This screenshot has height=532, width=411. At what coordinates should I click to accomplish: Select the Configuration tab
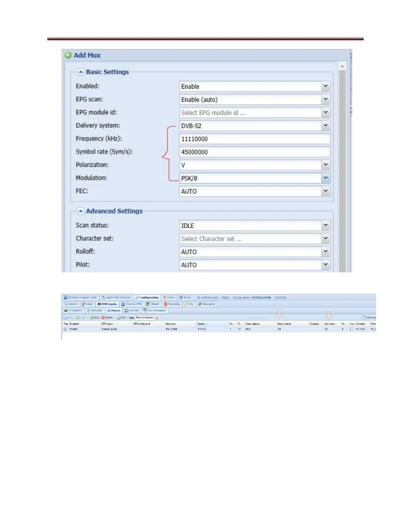pyautogui.click(x=147, y=298)
